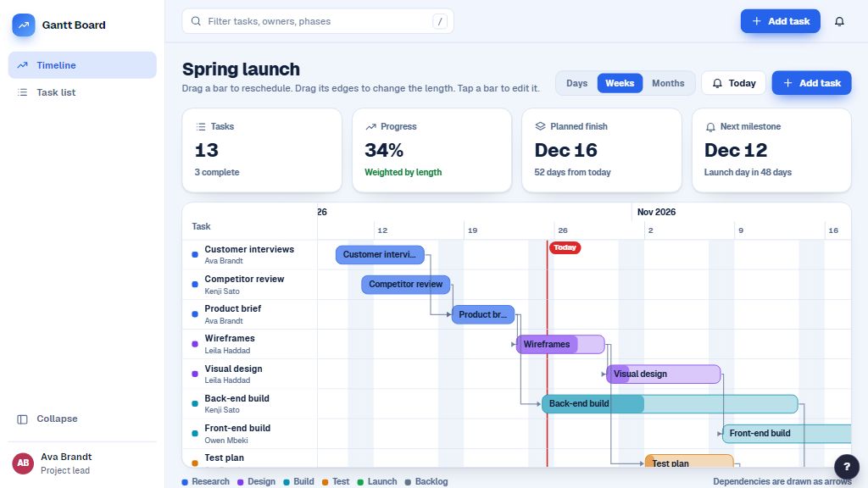Select the Test plan gantt bar
This screenshot has height=488, width=868.
(689, 461)
